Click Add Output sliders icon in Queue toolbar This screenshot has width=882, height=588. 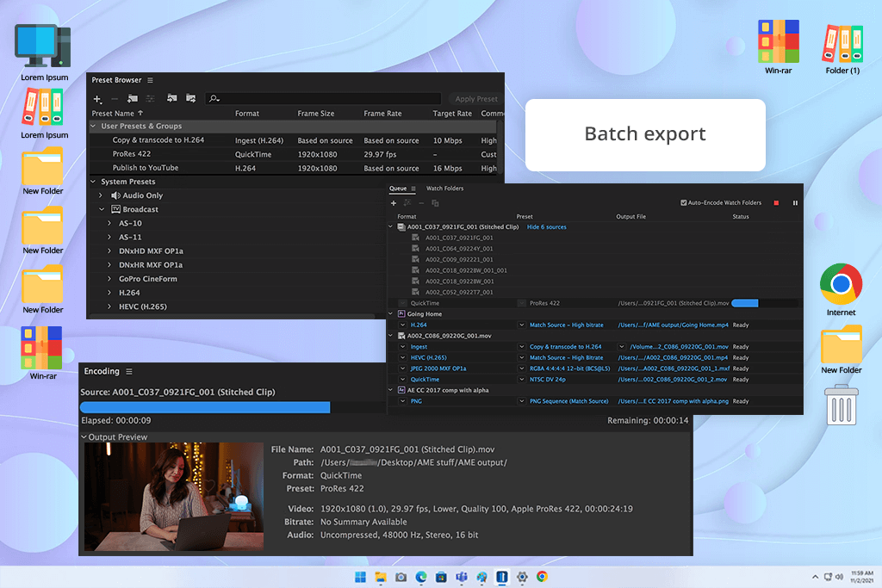point(407,203)
